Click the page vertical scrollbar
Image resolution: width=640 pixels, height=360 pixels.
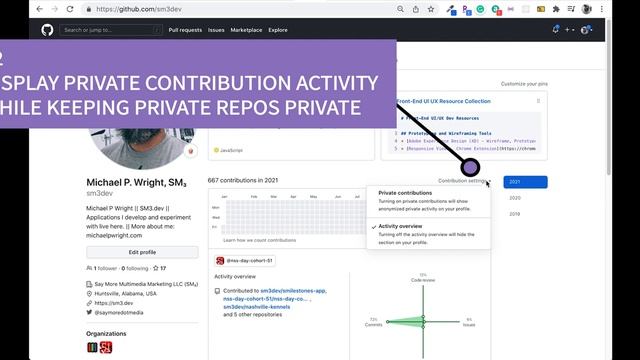609,97
